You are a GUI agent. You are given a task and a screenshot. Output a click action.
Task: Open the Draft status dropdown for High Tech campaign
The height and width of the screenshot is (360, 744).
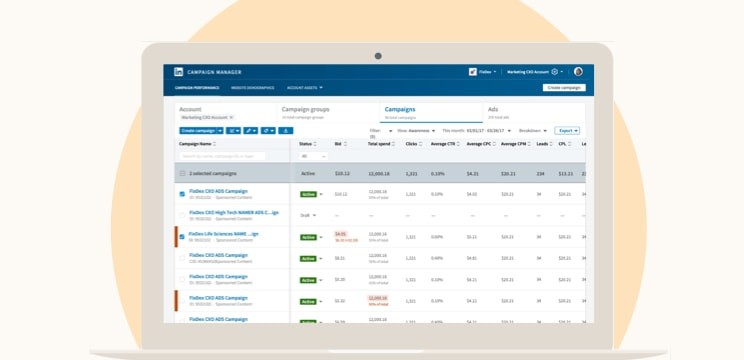[308, 215]
